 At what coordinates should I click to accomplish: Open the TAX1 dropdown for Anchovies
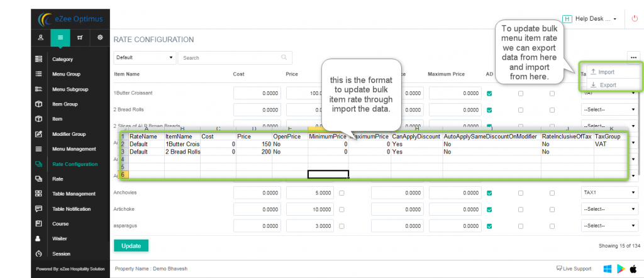coord(609,192)
